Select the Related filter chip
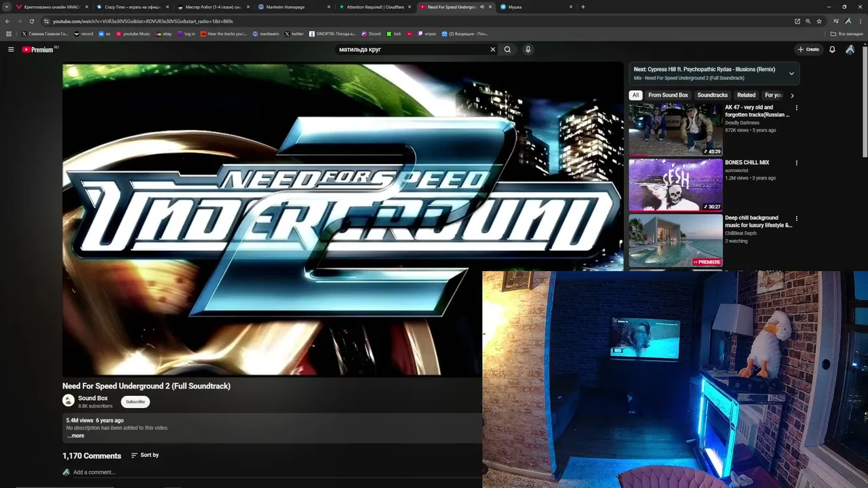This screenshot has width=868, height=488. click(x=746, y=96)
